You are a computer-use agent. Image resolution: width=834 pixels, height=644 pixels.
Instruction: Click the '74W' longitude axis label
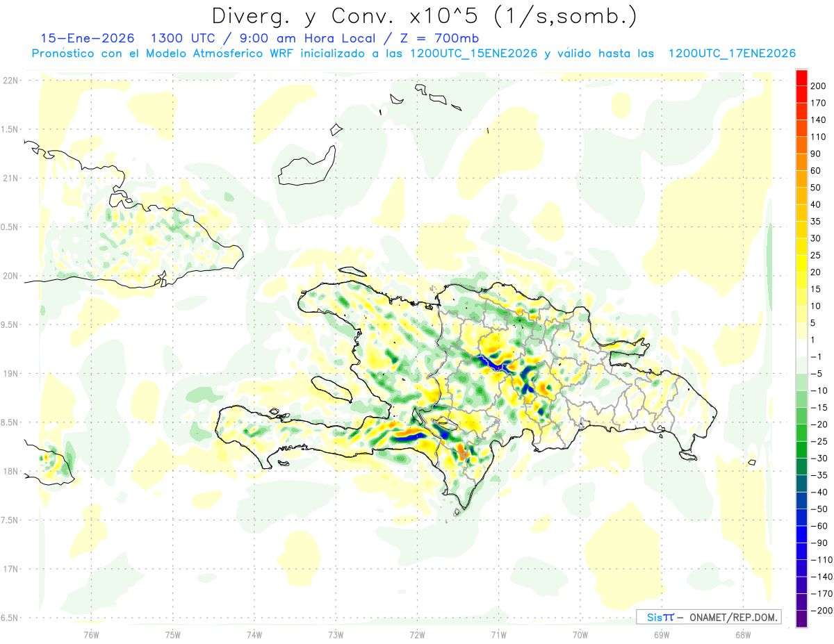[x=254, y=634]
